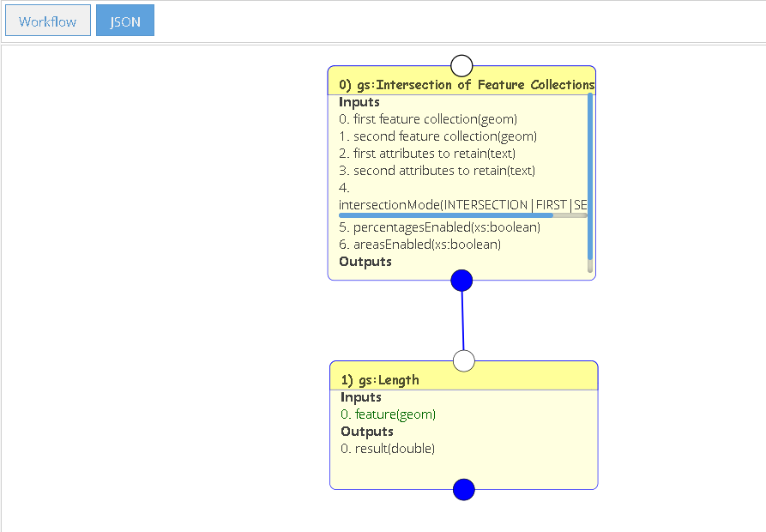This screenshot has width=766, height=532.
Task: Select the intersectionMode input parameter
Action: coord(462,205)
